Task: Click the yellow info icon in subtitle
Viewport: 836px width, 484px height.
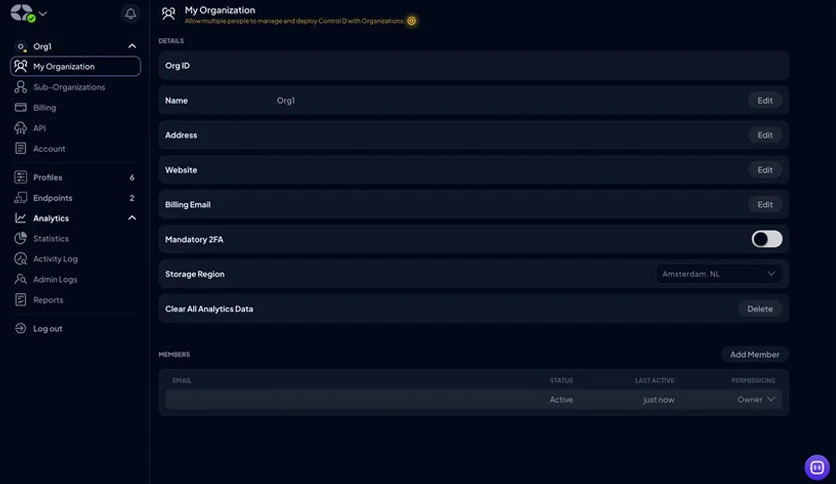Action: 412,21
